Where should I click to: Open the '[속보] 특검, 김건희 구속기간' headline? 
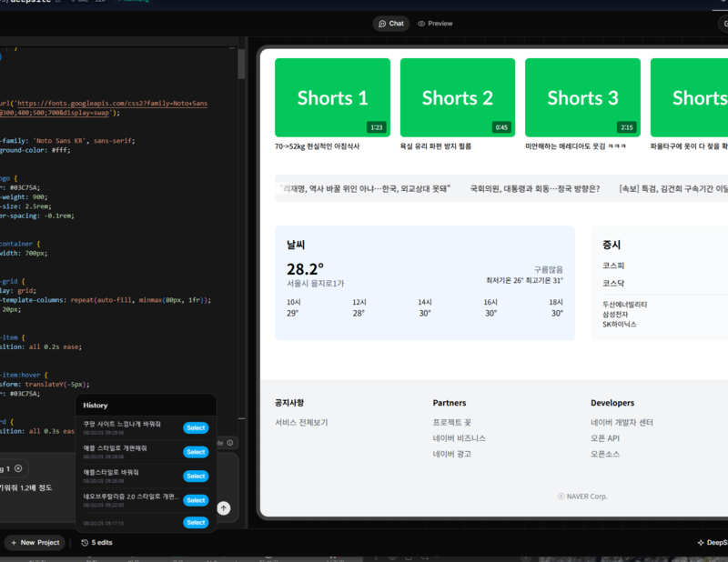673,188
